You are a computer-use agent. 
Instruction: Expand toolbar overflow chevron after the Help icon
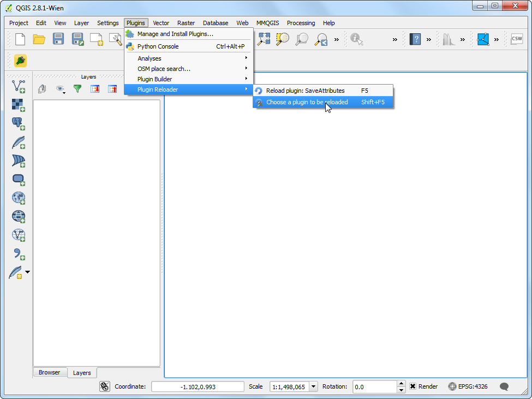(x=429, y=39)
